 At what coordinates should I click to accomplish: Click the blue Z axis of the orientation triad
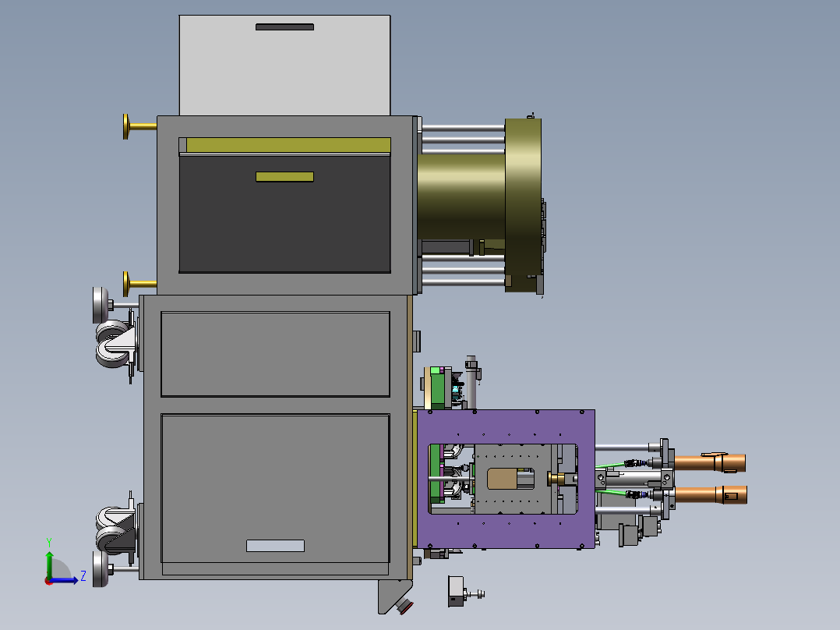[x=65, y=580]
